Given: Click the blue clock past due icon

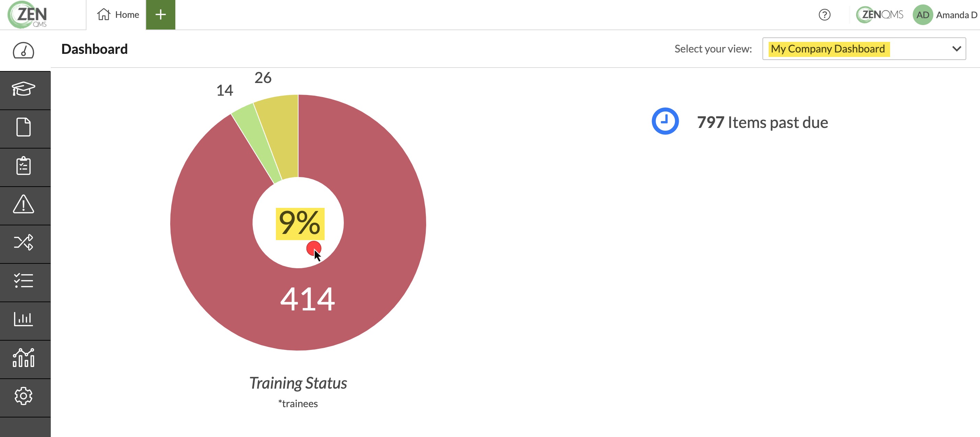Looking at the screenshot, I should click(665, 121).
